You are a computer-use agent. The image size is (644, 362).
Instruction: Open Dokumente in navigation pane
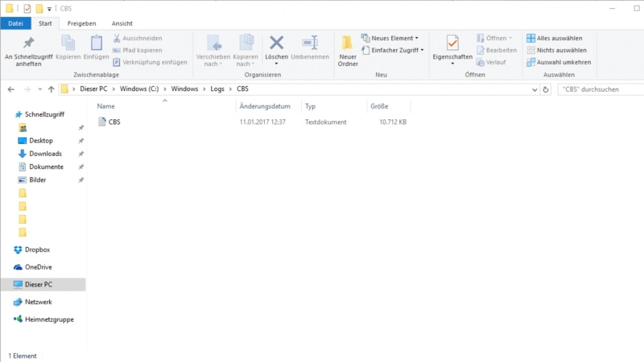pos(41,167)
